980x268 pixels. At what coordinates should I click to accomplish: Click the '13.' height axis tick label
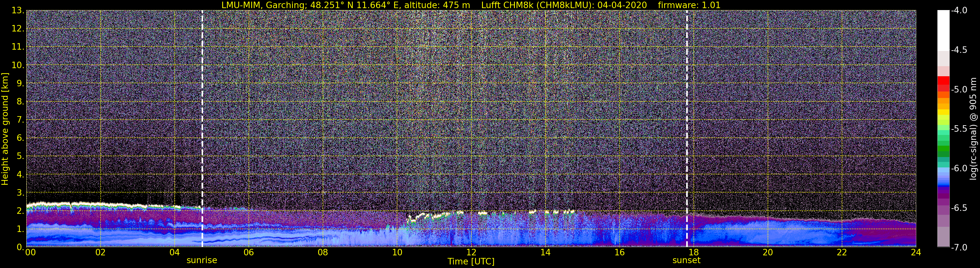click(x=18, y=11)
